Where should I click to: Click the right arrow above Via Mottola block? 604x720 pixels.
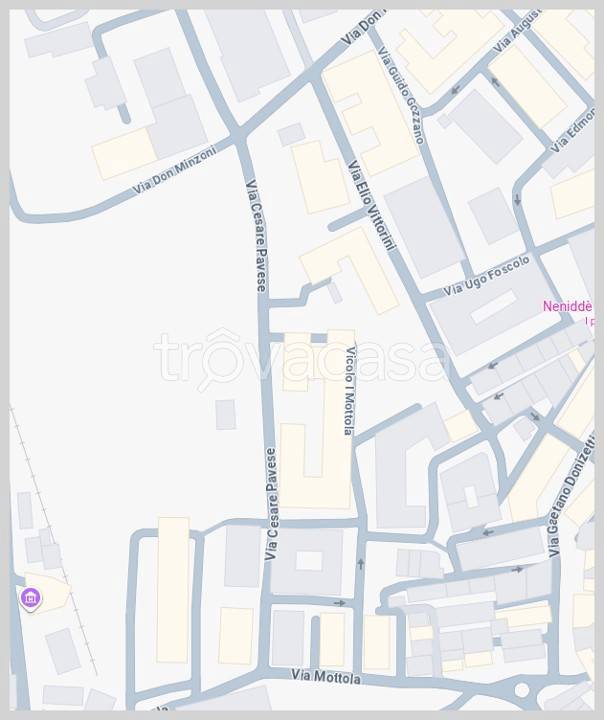339,602
